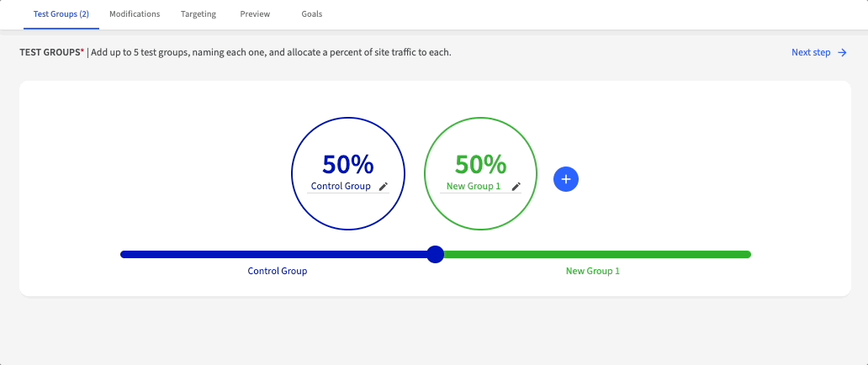Switch to the Modifications tab
Viewport: 868px width, 365px height.
135,14
